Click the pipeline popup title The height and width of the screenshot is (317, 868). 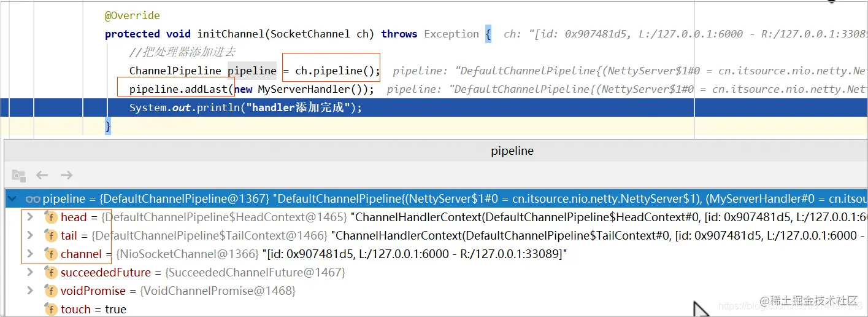coord(512,151)
